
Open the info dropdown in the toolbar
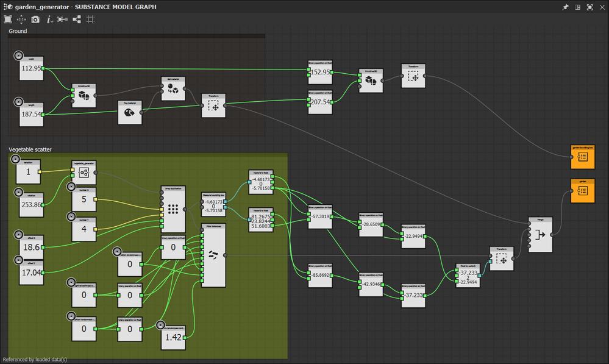pos(49,19)
